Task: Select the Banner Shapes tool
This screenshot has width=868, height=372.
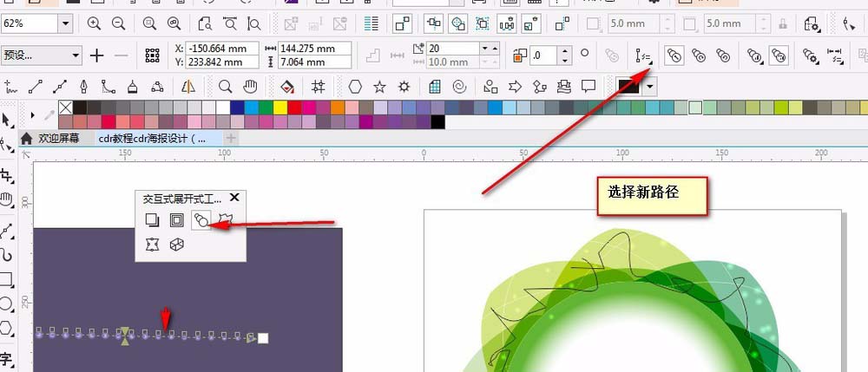Action: [564, 87]
